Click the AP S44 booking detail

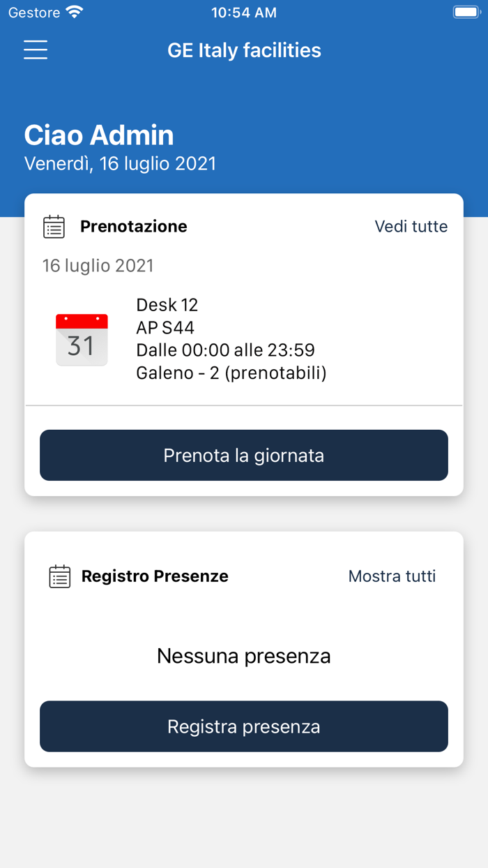(x=160, y=327)
